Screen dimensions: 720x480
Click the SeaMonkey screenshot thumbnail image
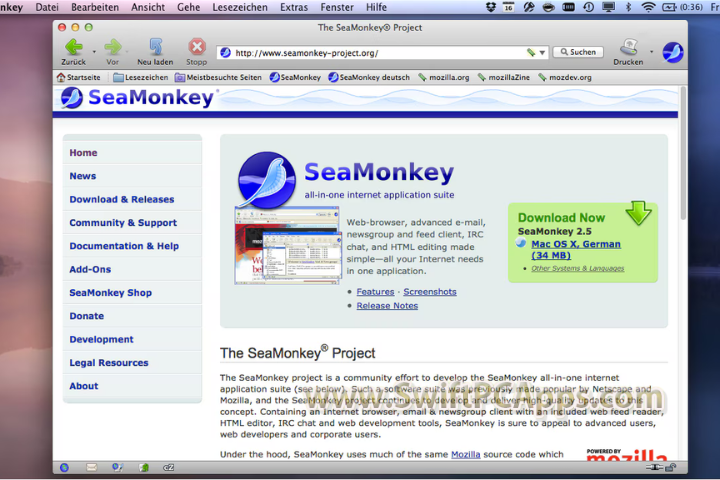point(288,245)
